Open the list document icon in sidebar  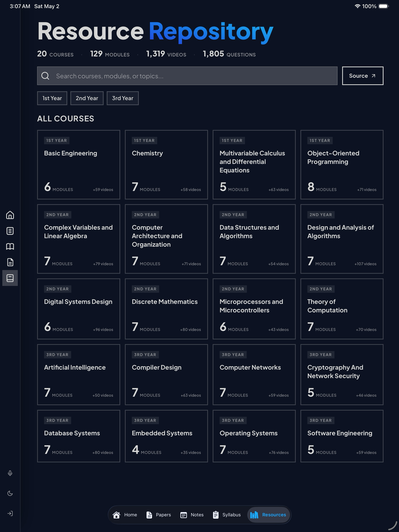click(10, 231)
